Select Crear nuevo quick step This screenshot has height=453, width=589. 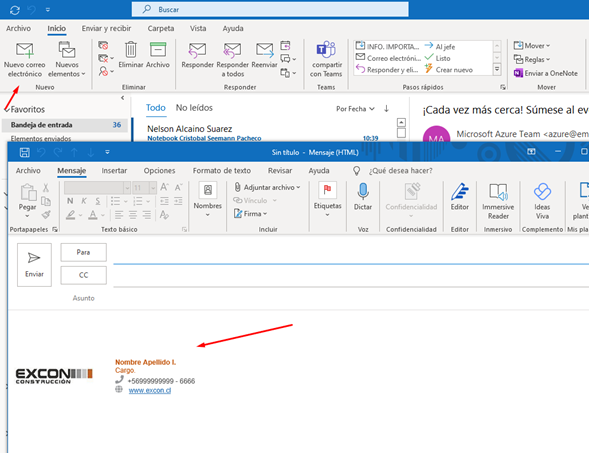coord(449,69)
